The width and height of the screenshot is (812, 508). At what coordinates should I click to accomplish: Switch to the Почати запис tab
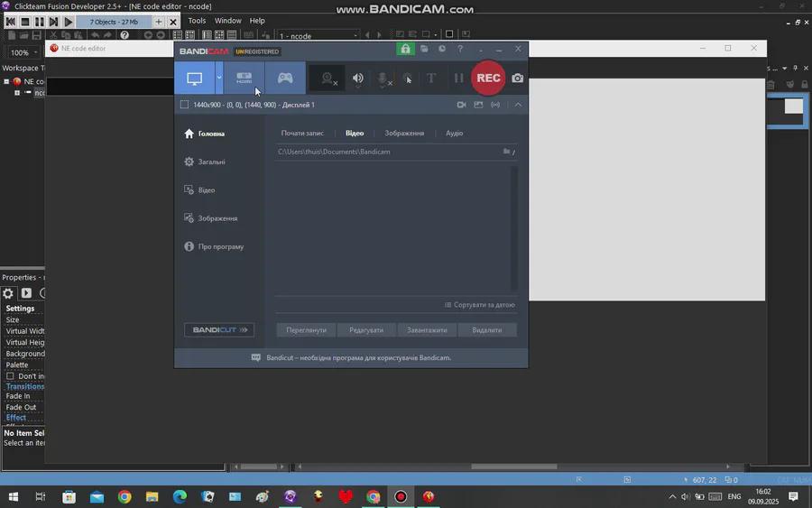pyautogui.click(x=302, y=133)
